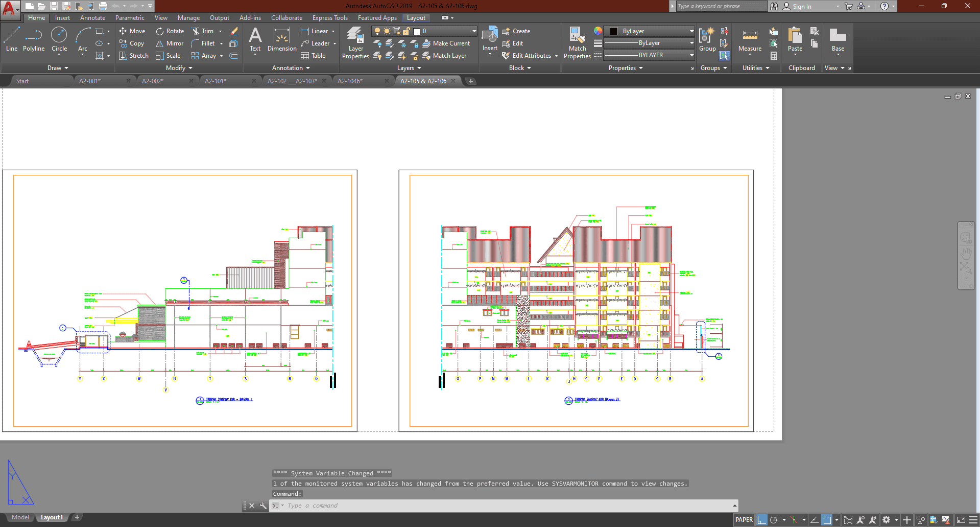The height and width of the screenshot is (527, 980).
Task: Expand the Draw panel
Action: [58, 68]
